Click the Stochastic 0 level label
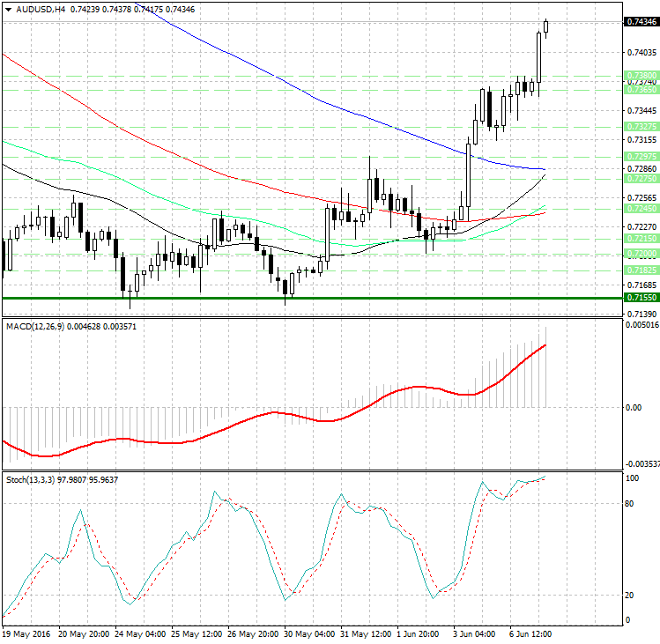The image size is (660, 644). pyautogui.click(x=628, y=620)
